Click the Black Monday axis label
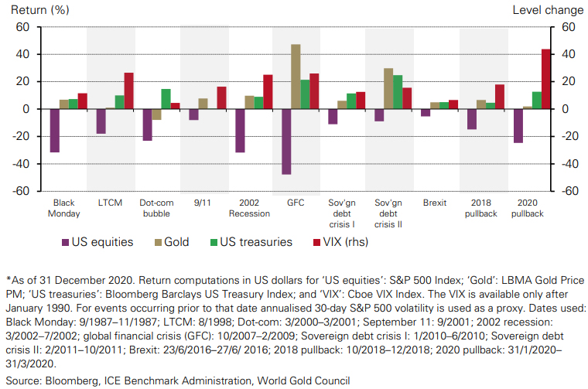 click(x=63, y=206)
